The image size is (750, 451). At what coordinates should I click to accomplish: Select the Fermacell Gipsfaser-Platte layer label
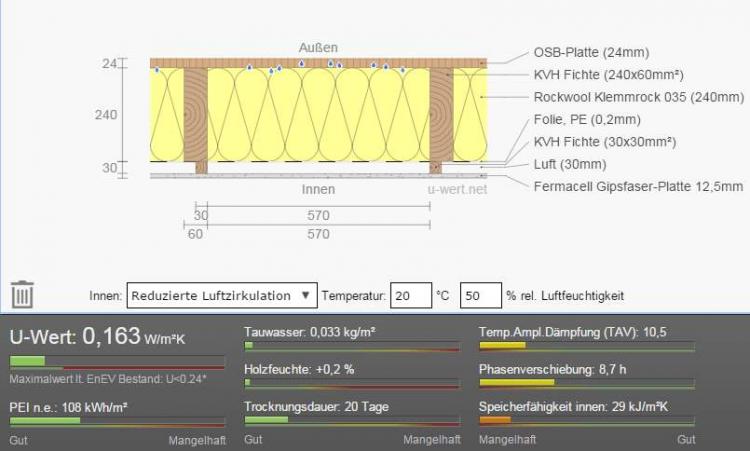click(638, 186)
